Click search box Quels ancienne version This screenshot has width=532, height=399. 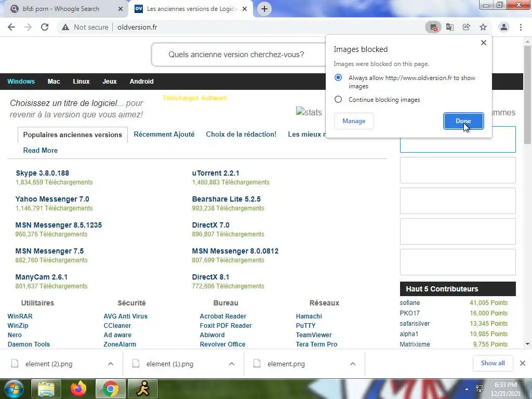click(239, 55)
